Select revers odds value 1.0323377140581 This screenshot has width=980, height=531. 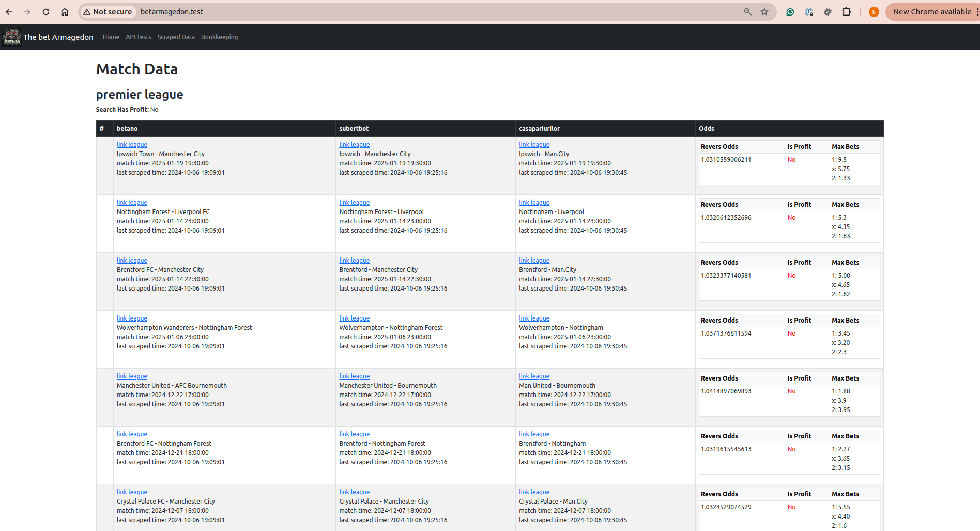726,276
